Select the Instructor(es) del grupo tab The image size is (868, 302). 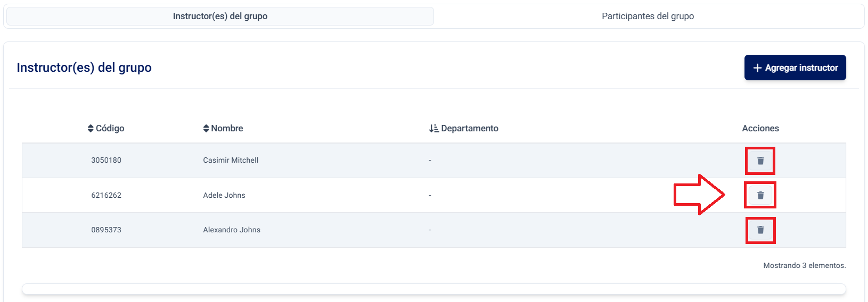[220, 16]
